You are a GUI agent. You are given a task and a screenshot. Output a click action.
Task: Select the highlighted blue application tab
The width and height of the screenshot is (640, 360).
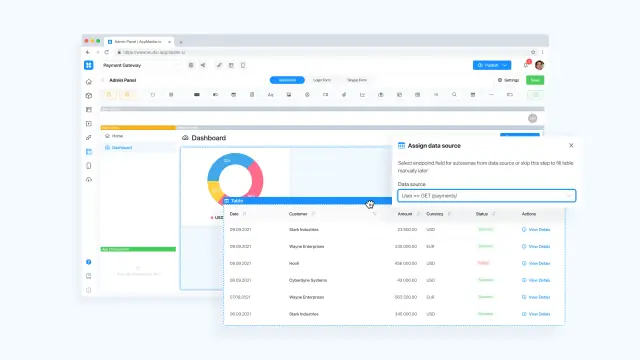pyautogui.click(x=287, y=80)
